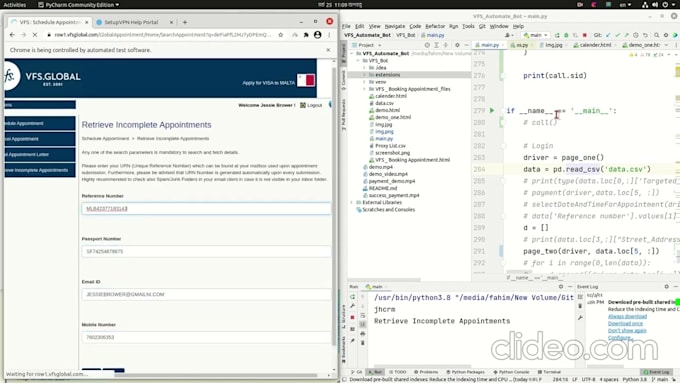Open the Navigate menu
Image resolution: width=680 pixels, height=383 pixels.
click(x=395, y=26)
